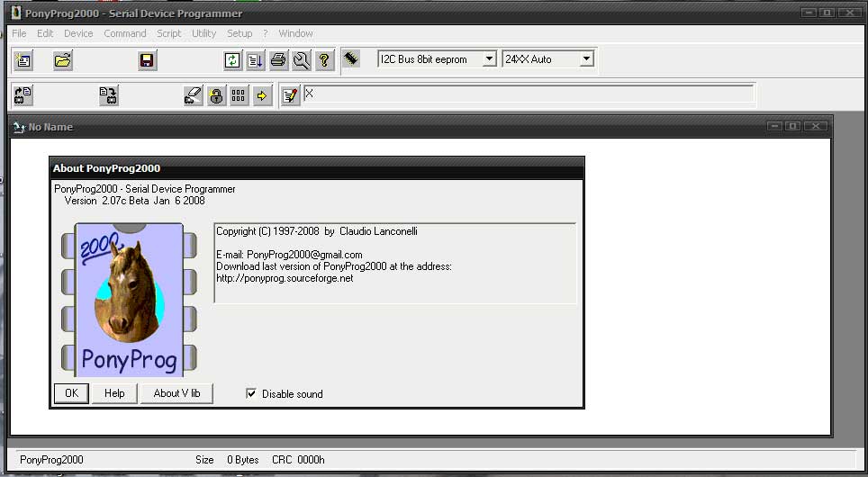Image resolution: width=868 pixels, height=477 pixels.
Task: Click the CRC 0000h status bar entry
Action: (298, 460)
